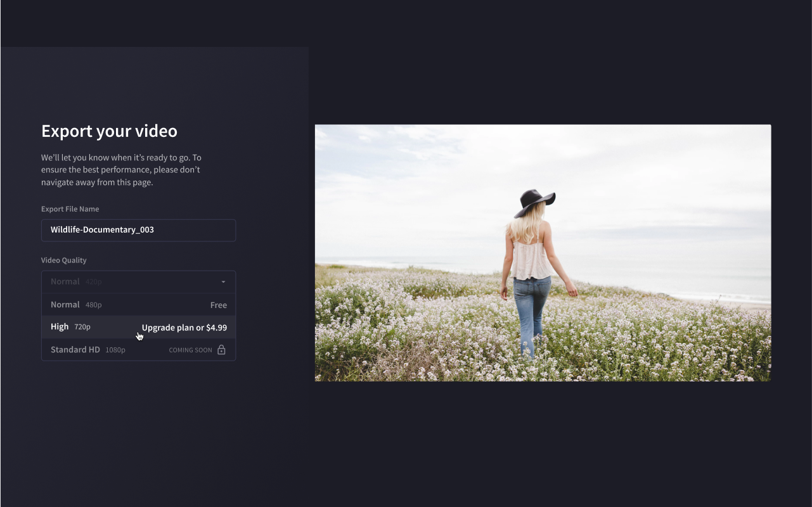Click the "Export File Name" label

tap(70, 209)
